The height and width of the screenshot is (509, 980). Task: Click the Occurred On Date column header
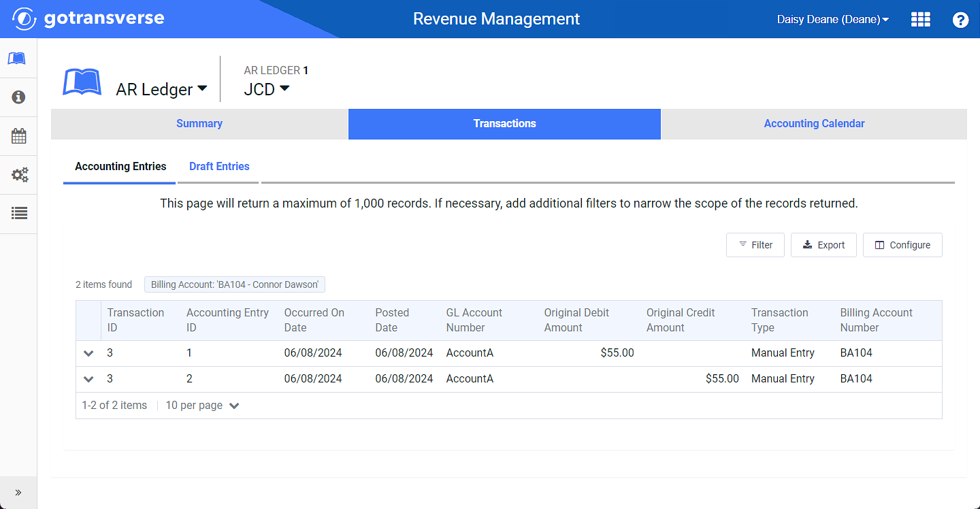(x=314, y=320)
